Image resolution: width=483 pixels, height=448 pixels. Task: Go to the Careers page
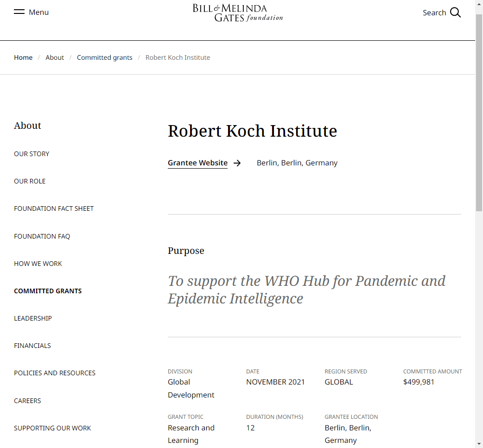(x=27, y=401)
